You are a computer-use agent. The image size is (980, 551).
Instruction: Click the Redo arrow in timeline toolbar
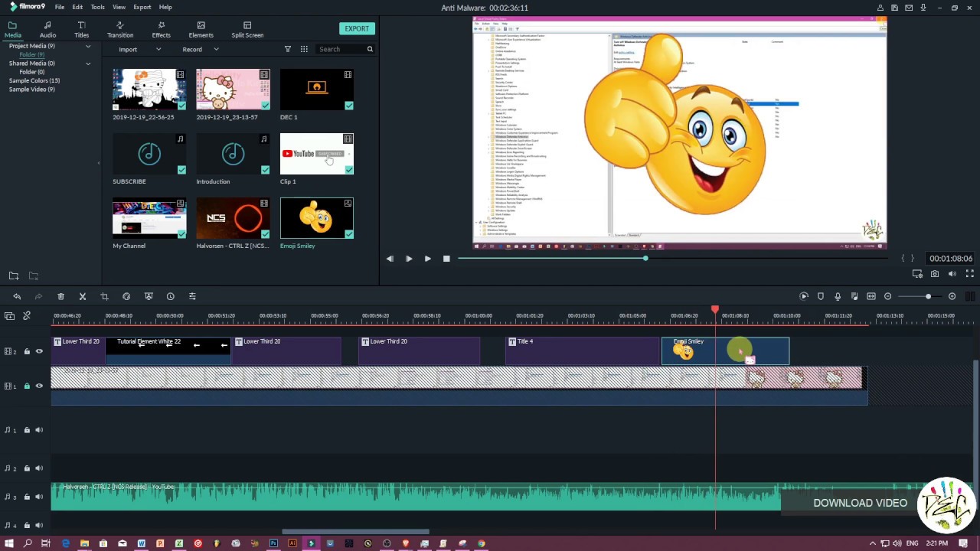click(38, 296)
